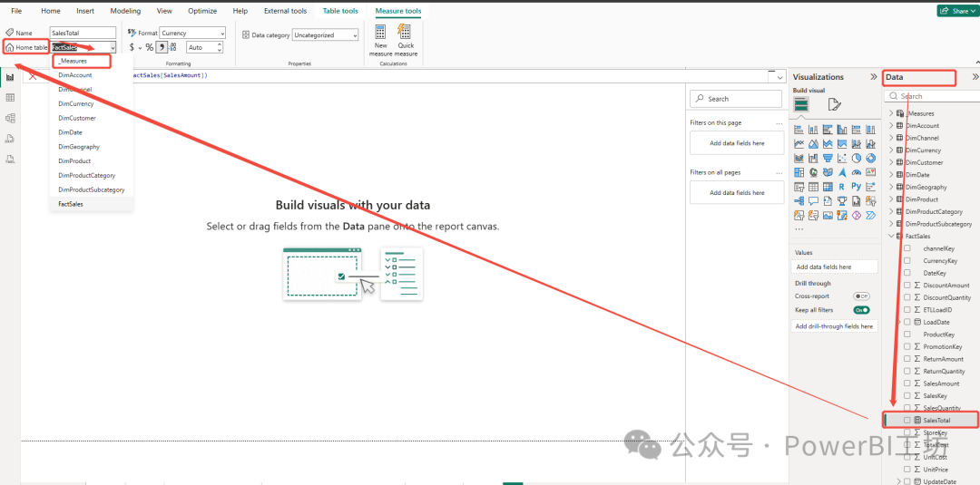Screen dimensions: 980x485
Task: Select the decomposition tree visual
Action: coord(799,201)
